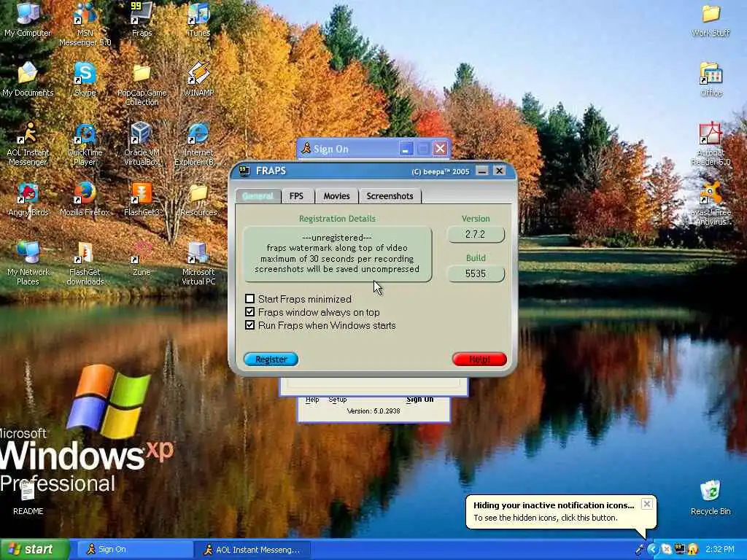Open the Screenshots tab

(390, 195)
